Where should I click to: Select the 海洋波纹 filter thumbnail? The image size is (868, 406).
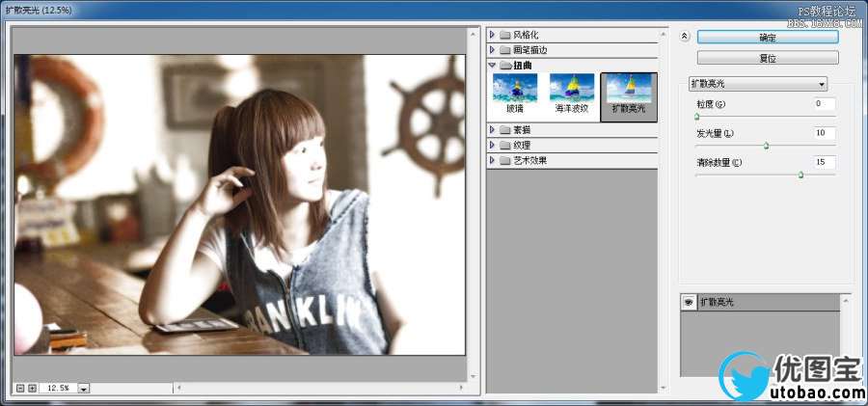[x=572, y=94]
